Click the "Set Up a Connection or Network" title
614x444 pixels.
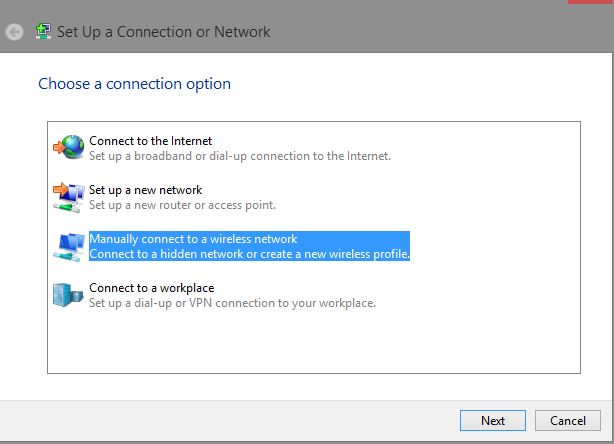coord(163,32)
